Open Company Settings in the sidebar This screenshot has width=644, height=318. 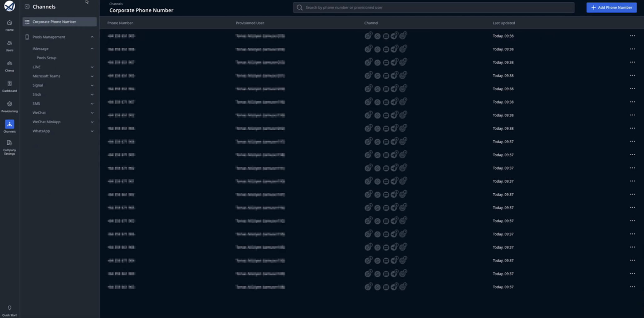click(x=9, y=147)
